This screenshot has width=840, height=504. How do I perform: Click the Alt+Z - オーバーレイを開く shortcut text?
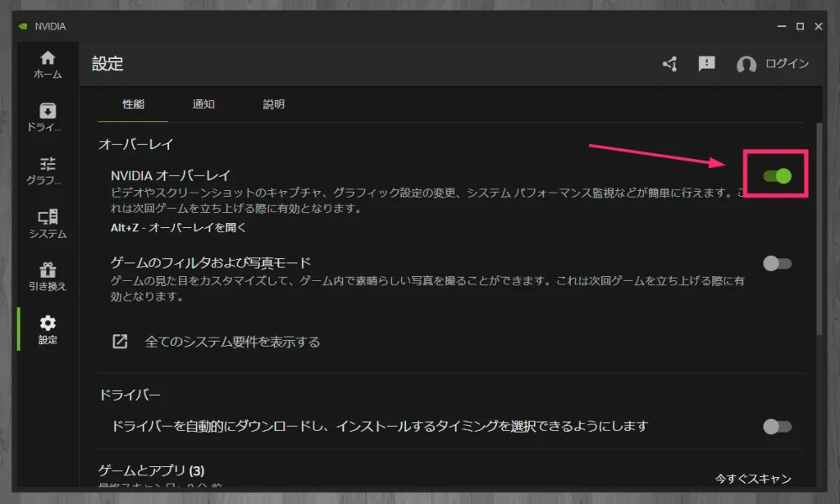pyautogui.click(x=178, y=227)
